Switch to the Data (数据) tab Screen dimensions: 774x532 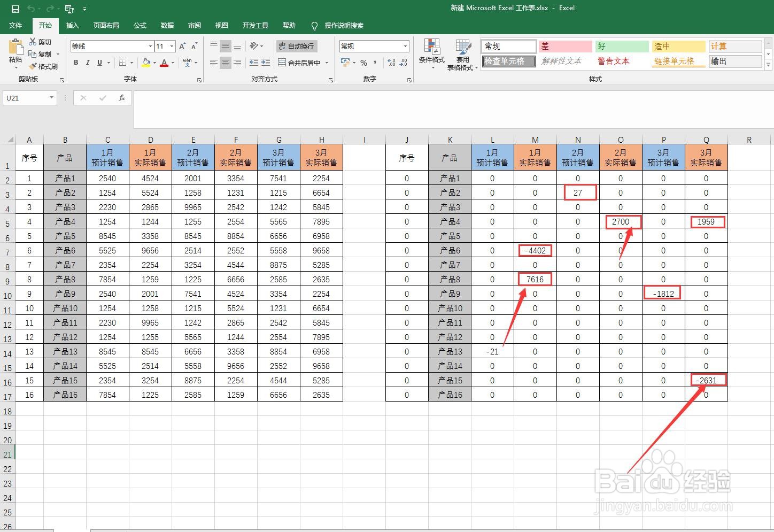[167, 26]
